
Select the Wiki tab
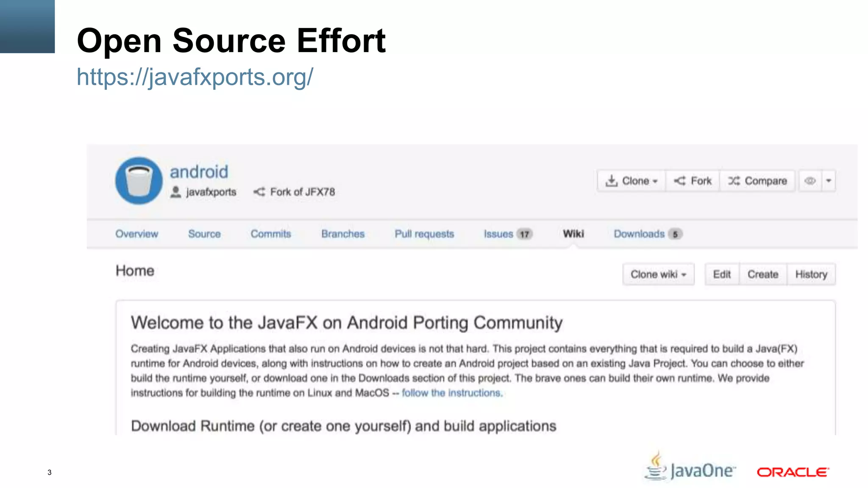(x=573, y=234)
